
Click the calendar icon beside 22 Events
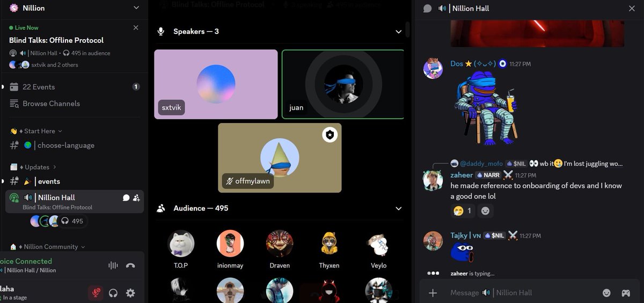coord(14,87)
